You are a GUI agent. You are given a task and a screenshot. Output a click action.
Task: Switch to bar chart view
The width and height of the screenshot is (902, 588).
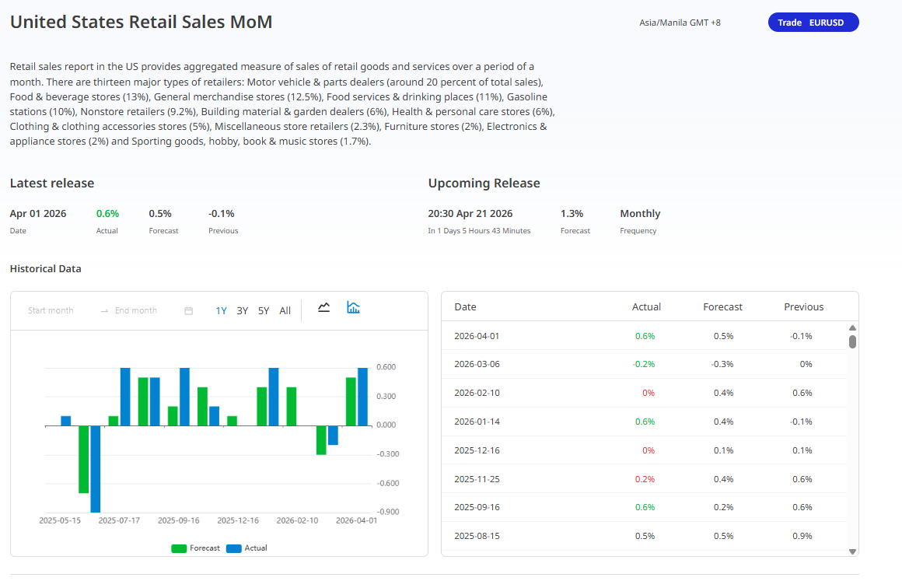[353, 308]
